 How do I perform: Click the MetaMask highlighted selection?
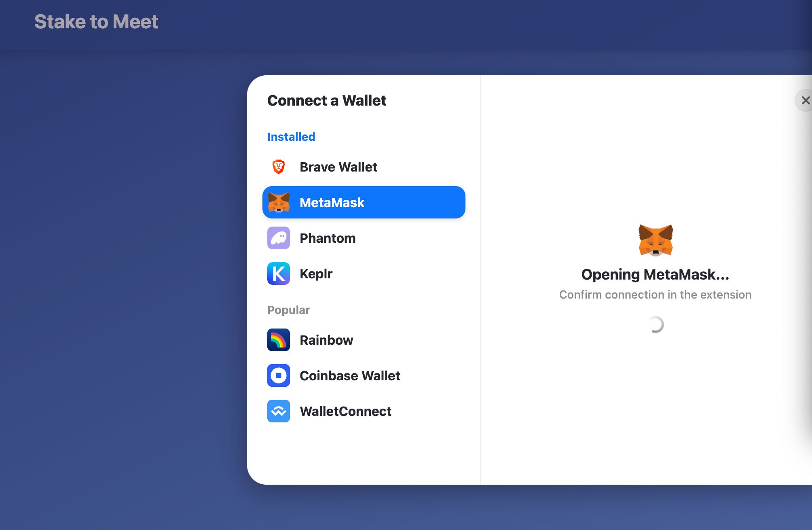[x=362, y=202]
